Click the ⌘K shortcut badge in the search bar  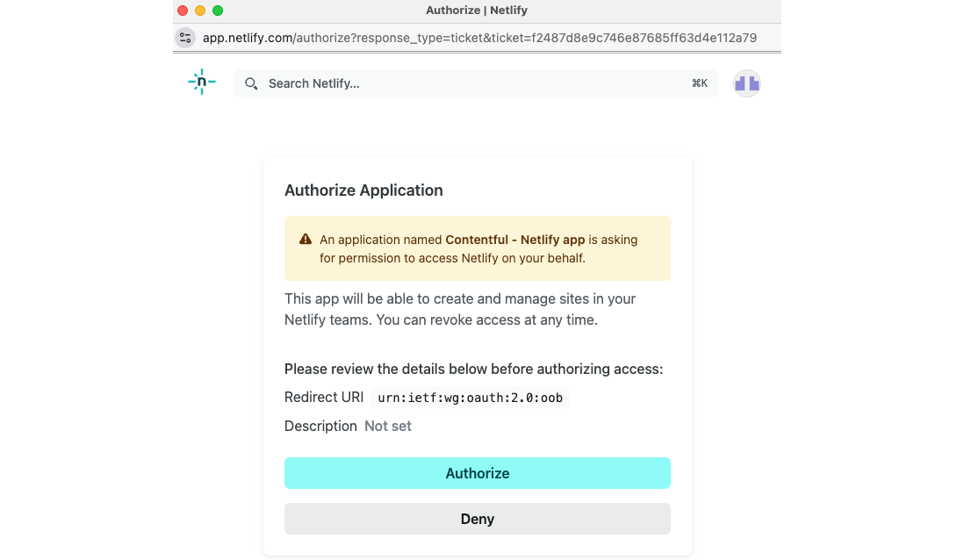coord(699,83)
